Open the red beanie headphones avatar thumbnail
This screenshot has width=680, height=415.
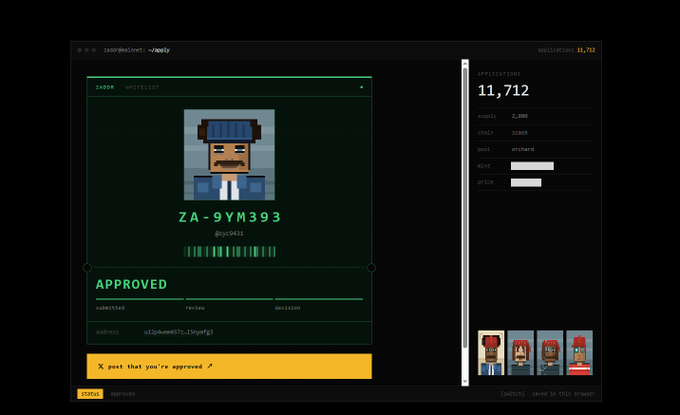[x=491, y=353]
